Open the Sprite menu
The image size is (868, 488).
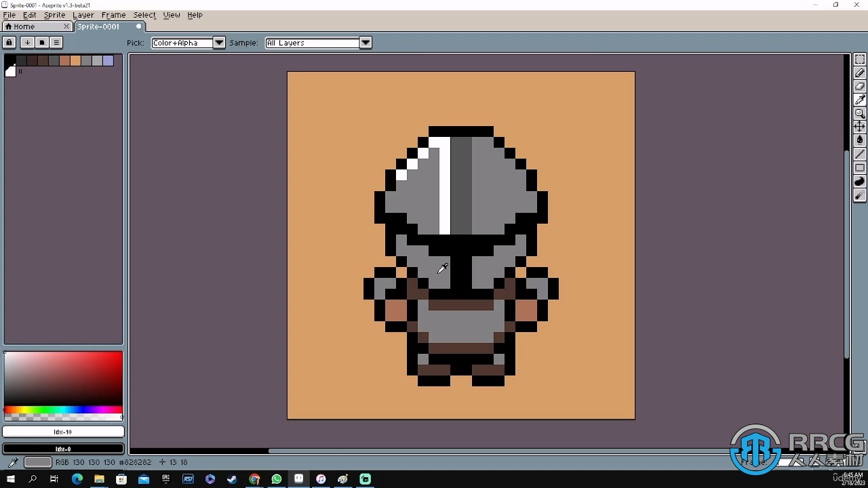(54, 15)
